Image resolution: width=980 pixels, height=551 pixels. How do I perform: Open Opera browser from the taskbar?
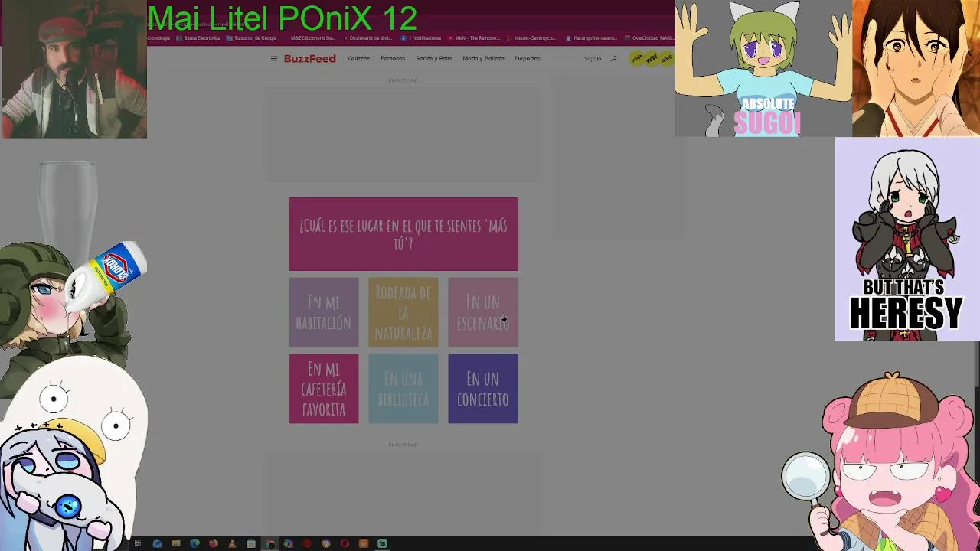pyautogui.click(x=345, y=543)
